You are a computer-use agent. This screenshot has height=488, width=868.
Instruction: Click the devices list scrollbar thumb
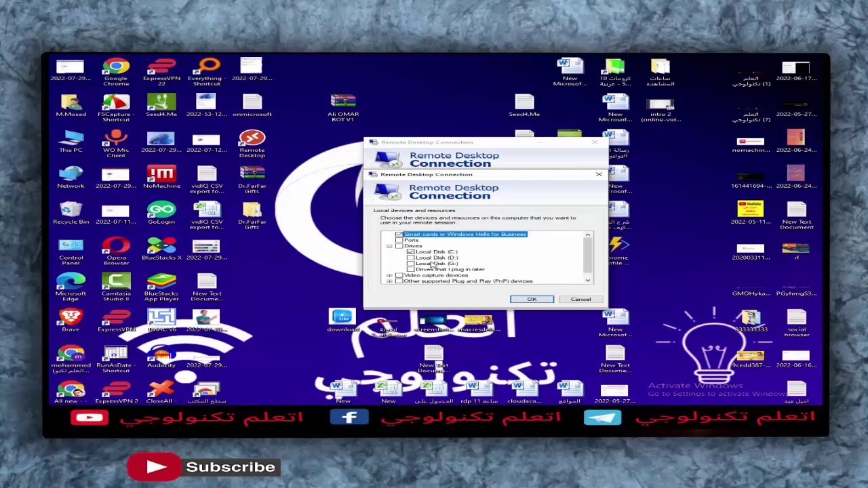point(588,253)
